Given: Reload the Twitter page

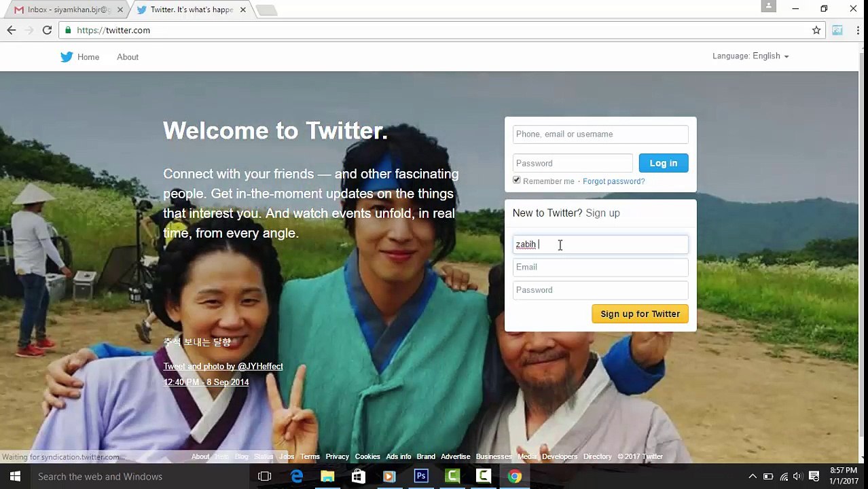Looking at the screenshot, I should pos(47,30).
